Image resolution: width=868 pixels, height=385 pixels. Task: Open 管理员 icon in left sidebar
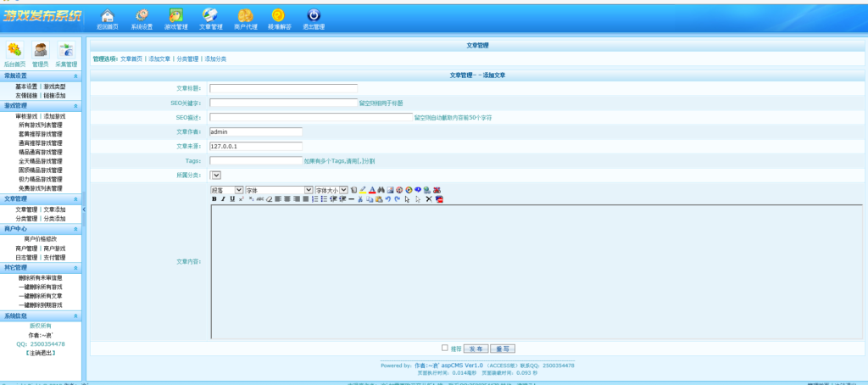pos(40,53)
